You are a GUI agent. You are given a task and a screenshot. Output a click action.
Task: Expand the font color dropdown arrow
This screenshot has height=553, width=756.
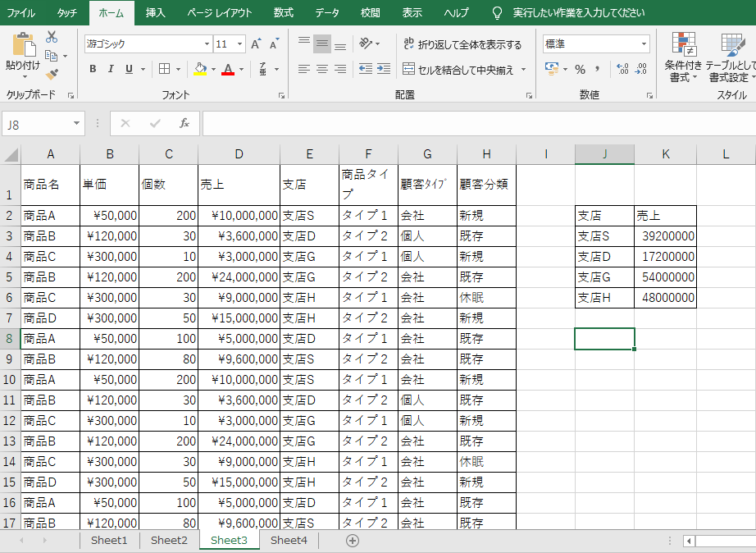(x=242, y=70)
